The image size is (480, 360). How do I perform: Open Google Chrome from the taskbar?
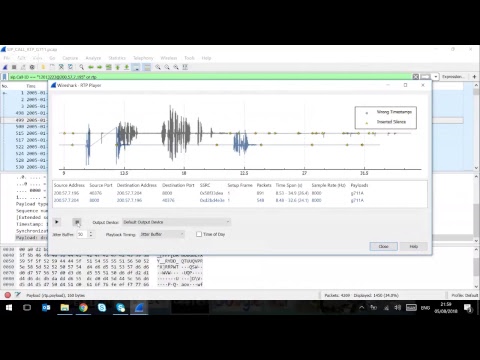click(x=83, y=308)
